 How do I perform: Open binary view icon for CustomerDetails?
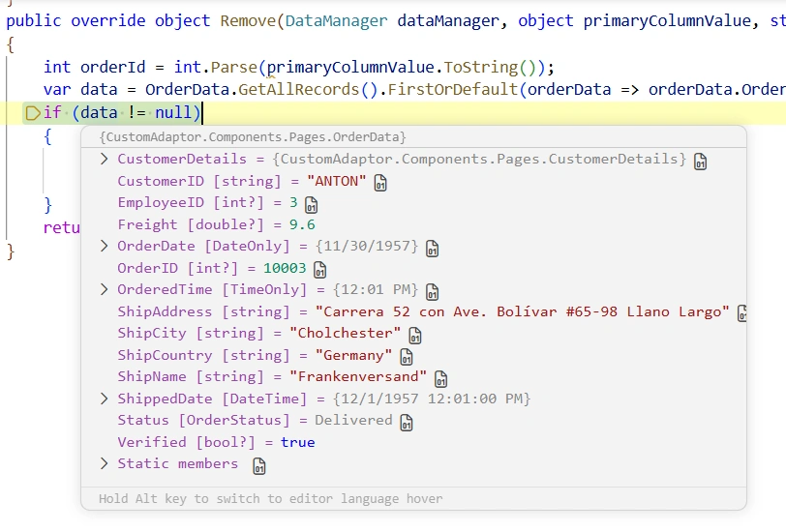[700, 162]
